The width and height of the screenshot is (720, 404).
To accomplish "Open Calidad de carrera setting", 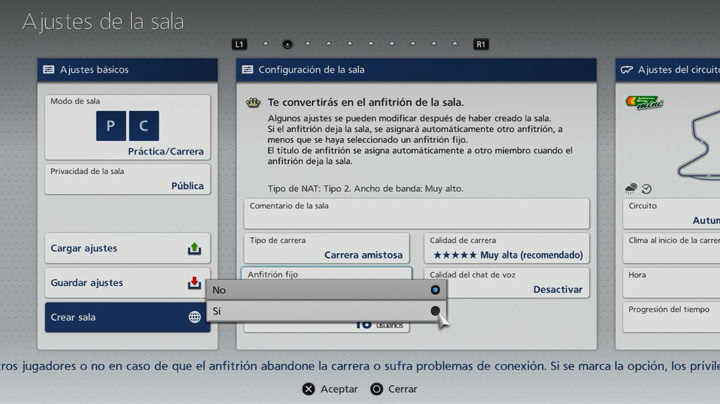I will (506, 248).
